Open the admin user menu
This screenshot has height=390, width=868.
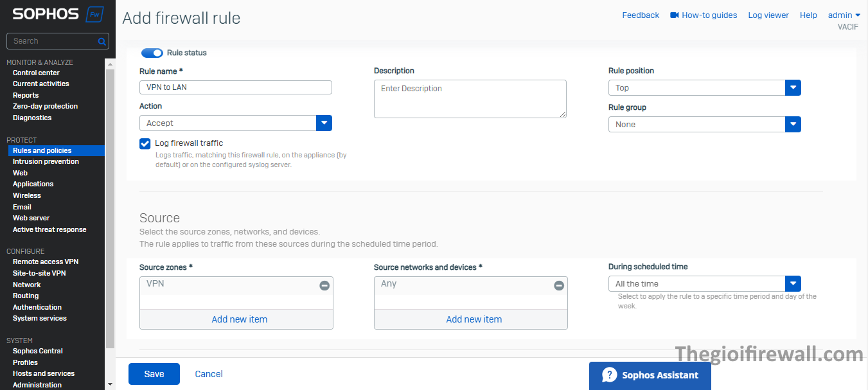tap(844, 15)
